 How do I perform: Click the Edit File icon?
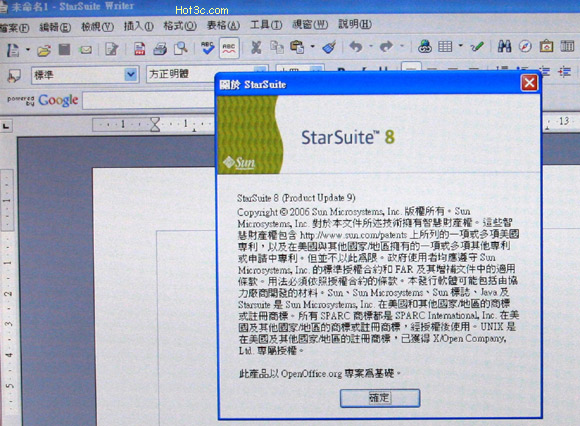point(112,49)
